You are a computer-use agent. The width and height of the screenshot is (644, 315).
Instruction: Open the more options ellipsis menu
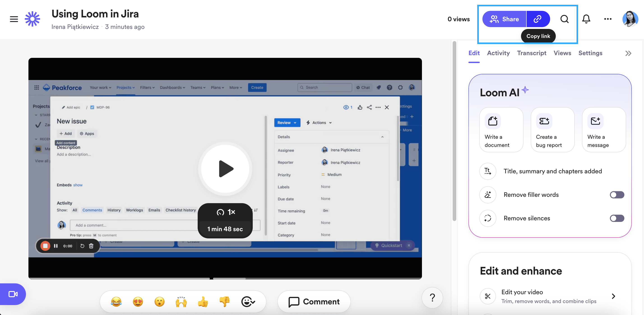tap(608, 19)
